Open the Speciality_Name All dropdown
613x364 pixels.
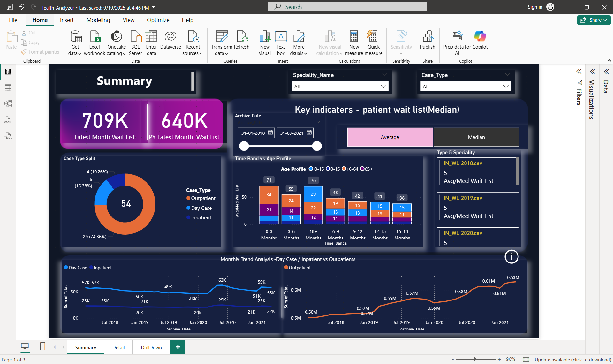[x=340, y=87]
